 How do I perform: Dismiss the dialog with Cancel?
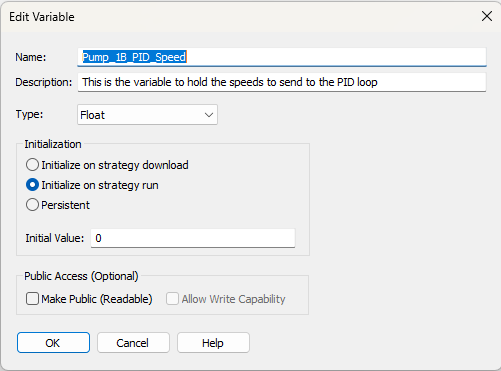click(x=133, y=342)
